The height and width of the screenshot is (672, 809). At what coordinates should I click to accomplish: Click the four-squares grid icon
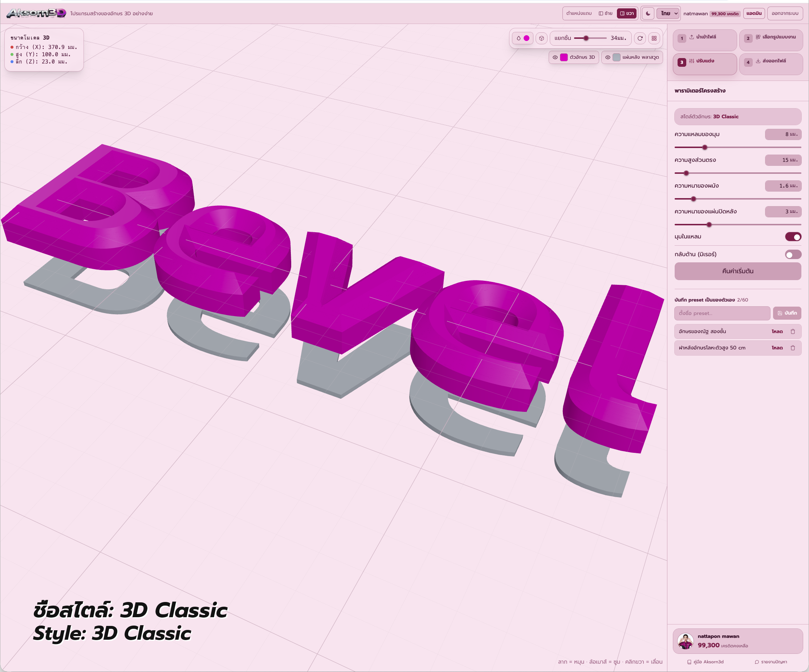(654, 38)
